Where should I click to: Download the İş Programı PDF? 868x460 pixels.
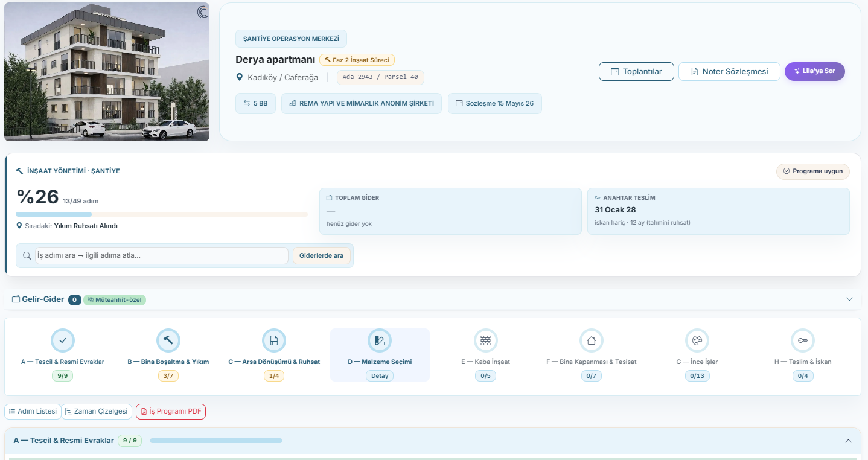pos(171,412)
